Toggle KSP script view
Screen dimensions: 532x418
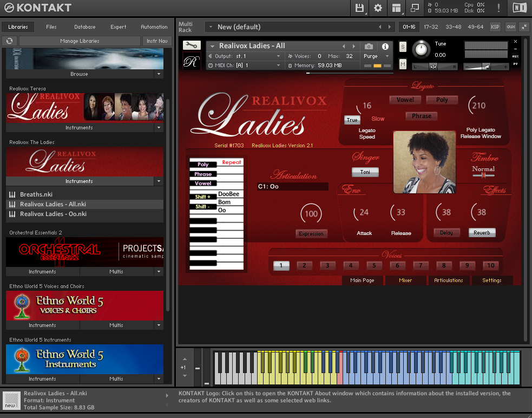click(495, 27)
